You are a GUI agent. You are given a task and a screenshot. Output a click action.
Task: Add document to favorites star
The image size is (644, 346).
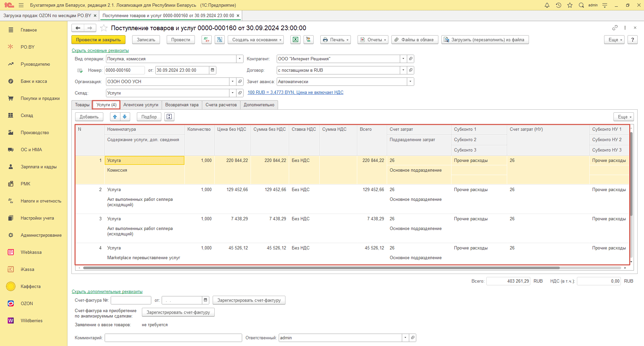pyautogui.click(x=104, y=28)
